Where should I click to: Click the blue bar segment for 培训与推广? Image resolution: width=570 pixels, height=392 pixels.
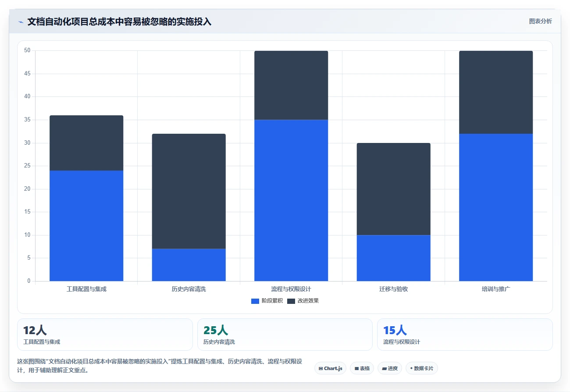pyautogui.click(x=496, y=207)
